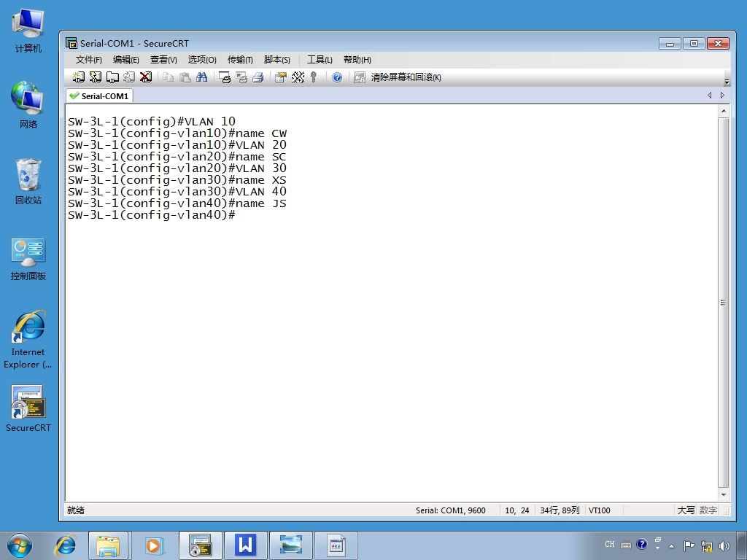
Task: Open the 查看(V) menu
Action: pyautogui.click(x=163, y=60)
